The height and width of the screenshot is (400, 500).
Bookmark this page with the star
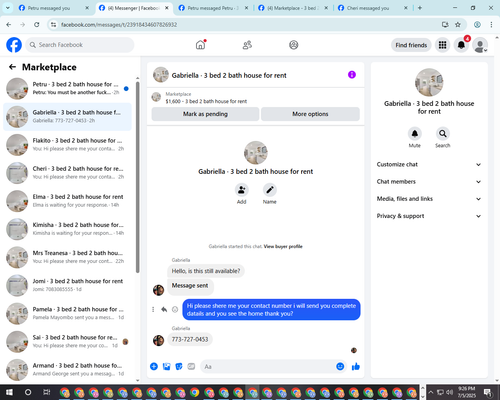458,24
